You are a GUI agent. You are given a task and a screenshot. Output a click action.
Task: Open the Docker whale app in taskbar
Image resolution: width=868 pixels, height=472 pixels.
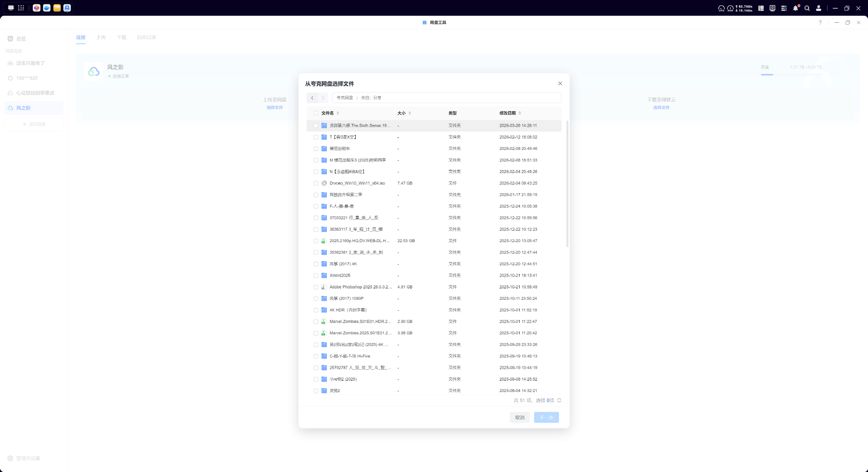[47, 8]
